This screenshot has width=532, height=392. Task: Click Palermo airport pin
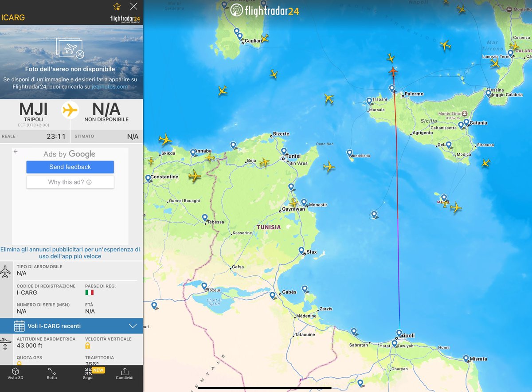tap(392, 89)
